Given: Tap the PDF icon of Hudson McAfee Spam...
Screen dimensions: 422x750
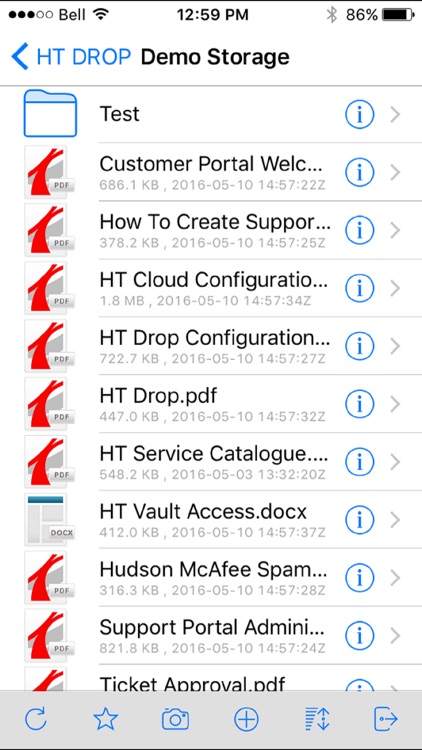Looking at the screenshot, I should pos(48,577).
